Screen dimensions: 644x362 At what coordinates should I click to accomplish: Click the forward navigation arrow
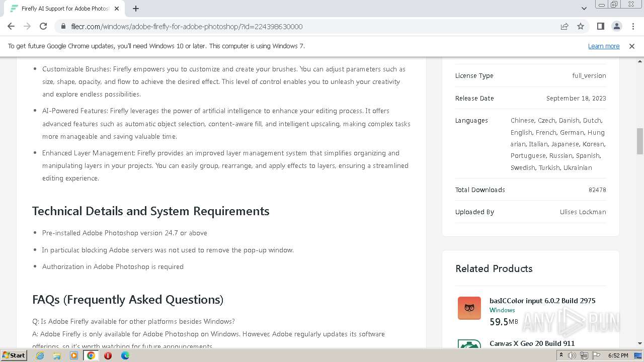(x=27, y=26)
